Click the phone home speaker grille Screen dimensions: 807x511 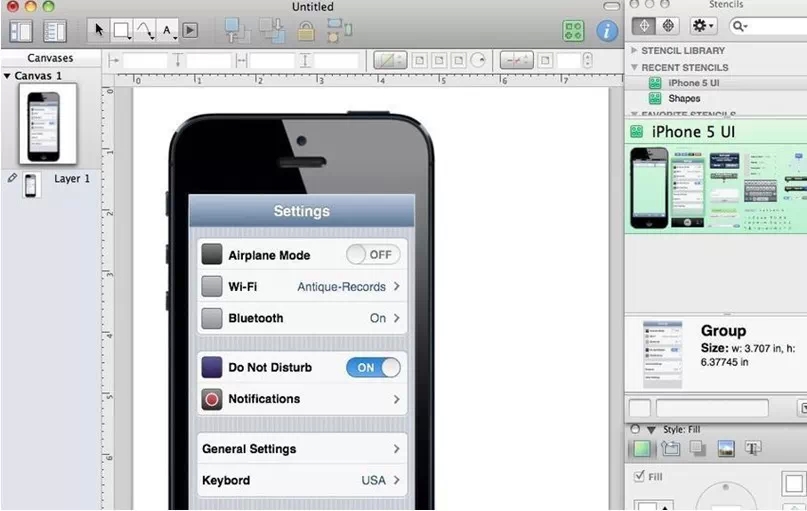tap(302, 162)
